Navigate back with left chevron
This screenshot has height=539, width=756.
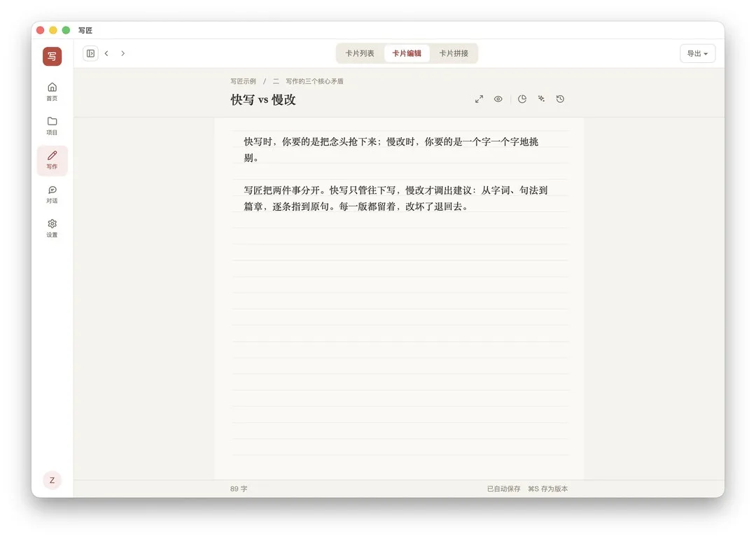[x=106, y=53]
